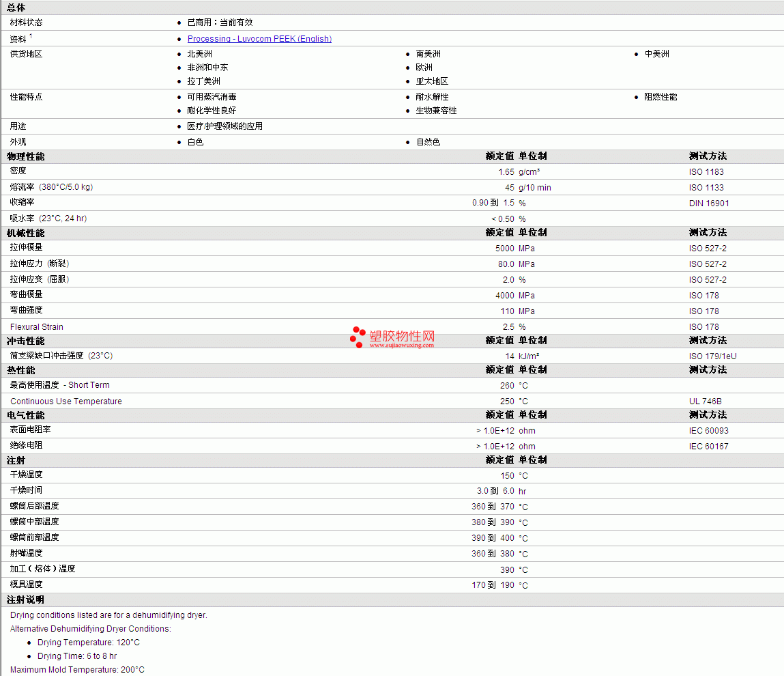The image size is (784, 676).
Task: Select 最高使用温度 - Short Term label
Action: [x=60, y=385]
